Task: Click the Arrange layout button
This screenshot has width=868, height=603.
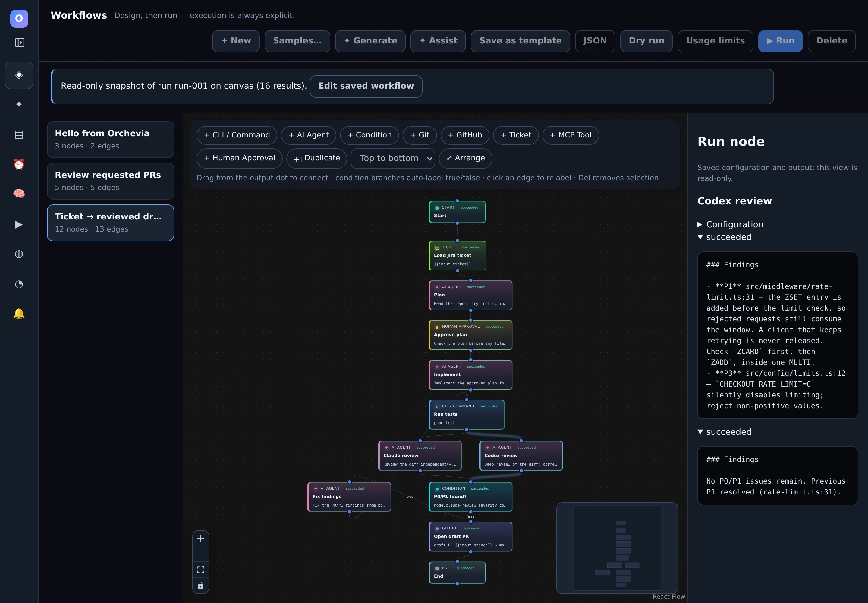Action: coord(465,158)
